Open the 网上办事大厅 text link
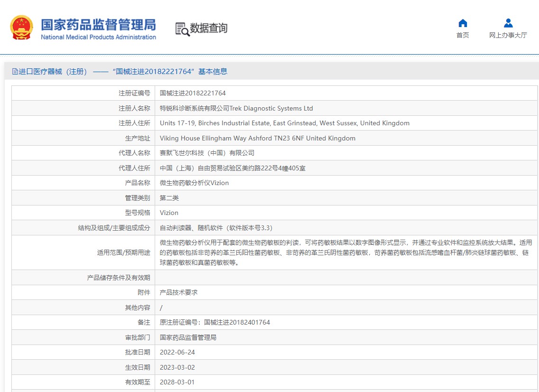This screenshot has width=539, height=392. coord(508,36)
